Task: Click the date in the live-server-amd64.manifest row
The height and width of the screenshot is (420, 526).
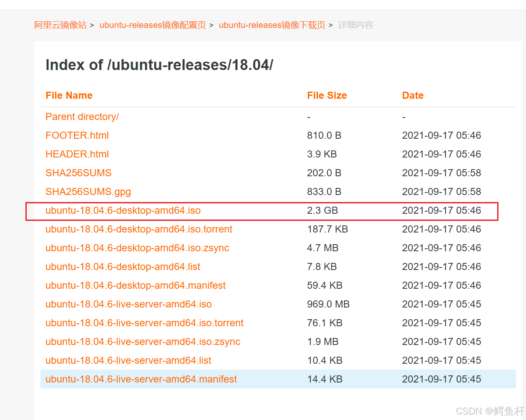Action: pos(441,379)
